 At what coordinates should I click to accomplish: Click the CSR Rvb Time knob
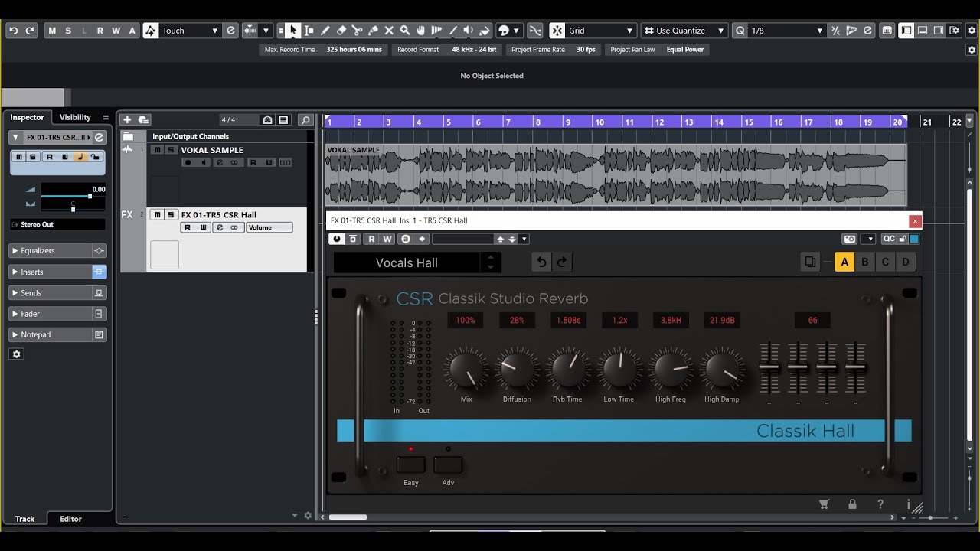pyautogui.click(x=568, y=370)
